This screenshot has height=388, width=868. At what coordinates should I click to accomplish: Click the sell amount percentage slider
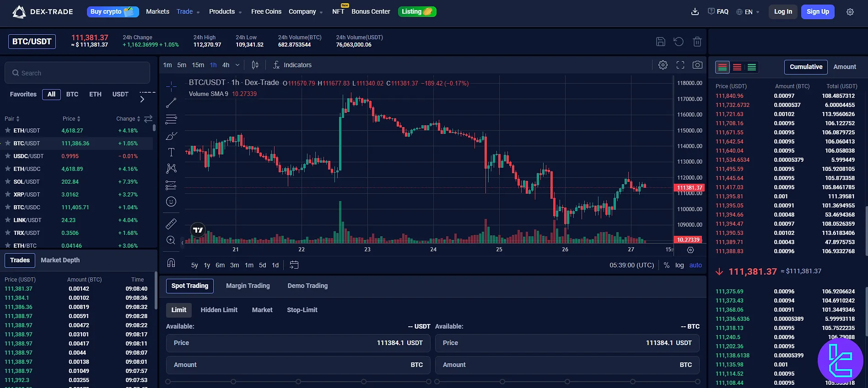pyautogui.click(x=567, y=382)
